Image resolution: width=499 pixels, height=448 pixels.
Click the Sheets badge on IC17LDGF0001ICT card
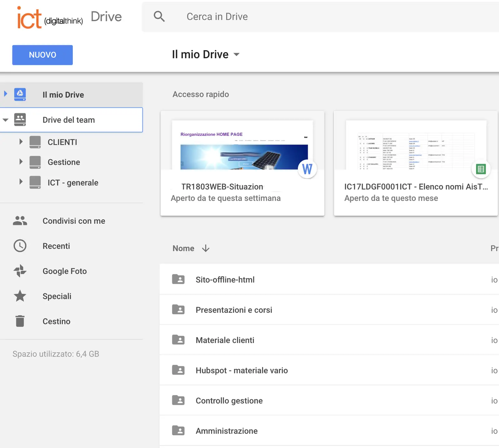tap(481, 169)
